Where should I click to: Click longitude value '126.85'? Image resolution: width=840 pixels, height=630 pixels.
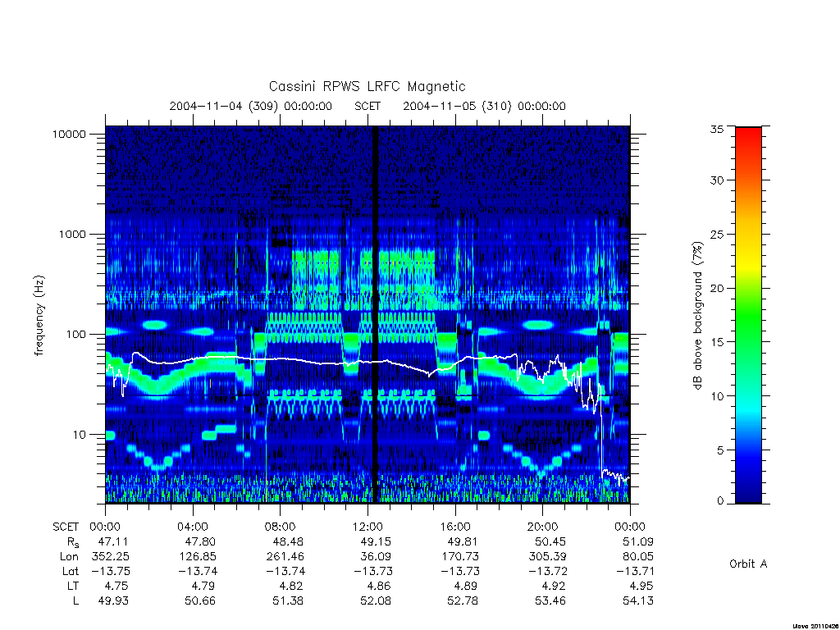(x=198, y=557)
